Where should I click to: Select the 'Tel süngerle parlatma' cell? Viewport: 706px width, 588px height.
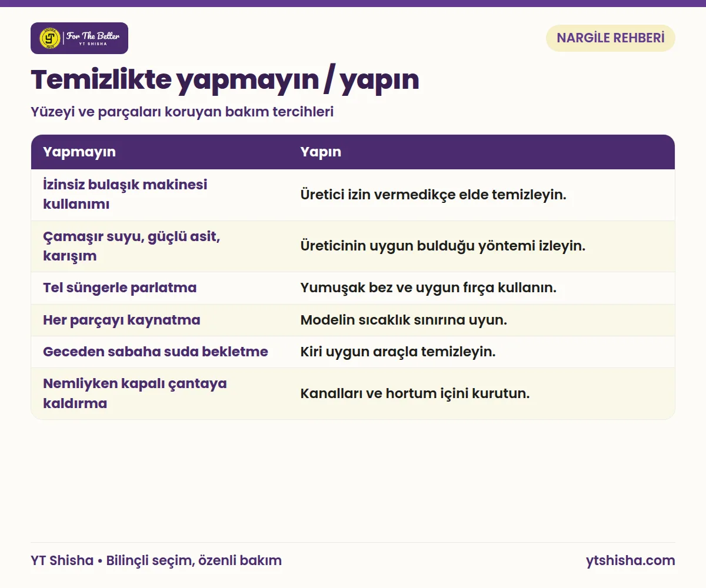[160, 288]
